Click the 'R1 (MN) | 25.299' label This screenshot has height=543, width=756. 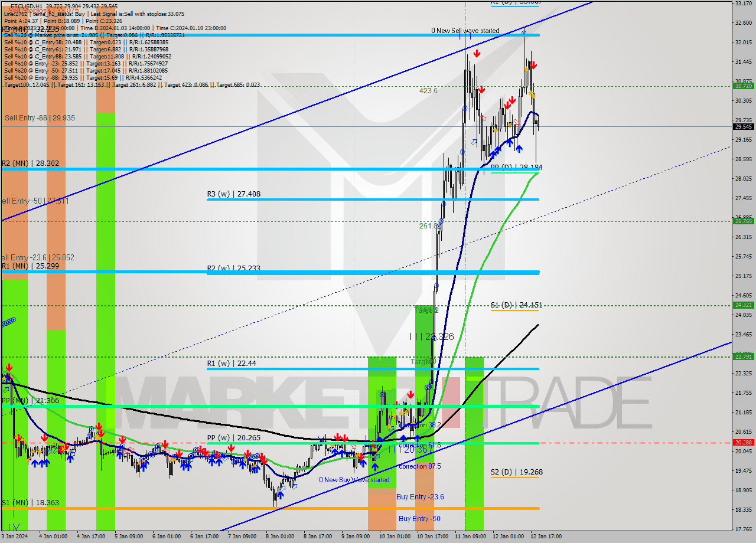tap(30, 266)
